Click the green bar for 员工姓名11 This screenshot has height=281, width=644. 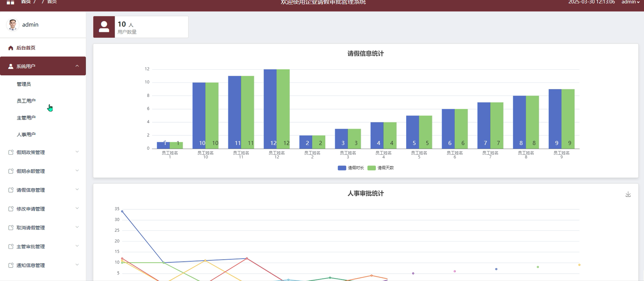pos(248,112)
